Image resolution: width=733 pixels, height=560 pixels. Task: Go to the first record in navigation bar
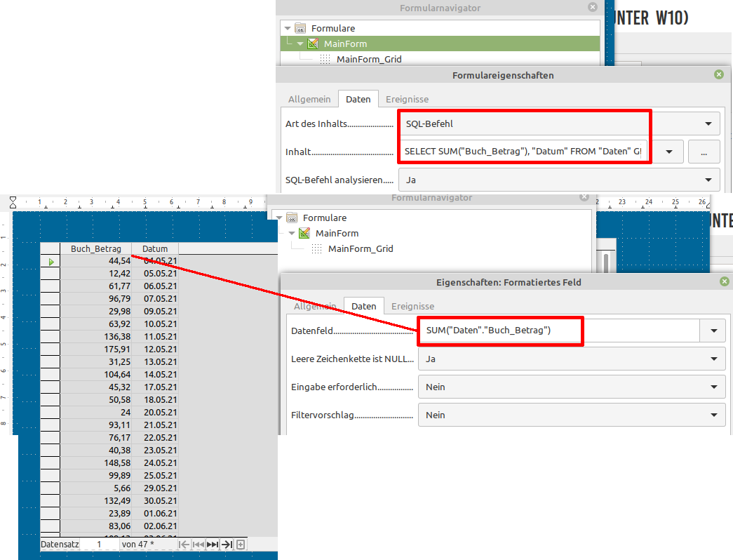point(184,544)
